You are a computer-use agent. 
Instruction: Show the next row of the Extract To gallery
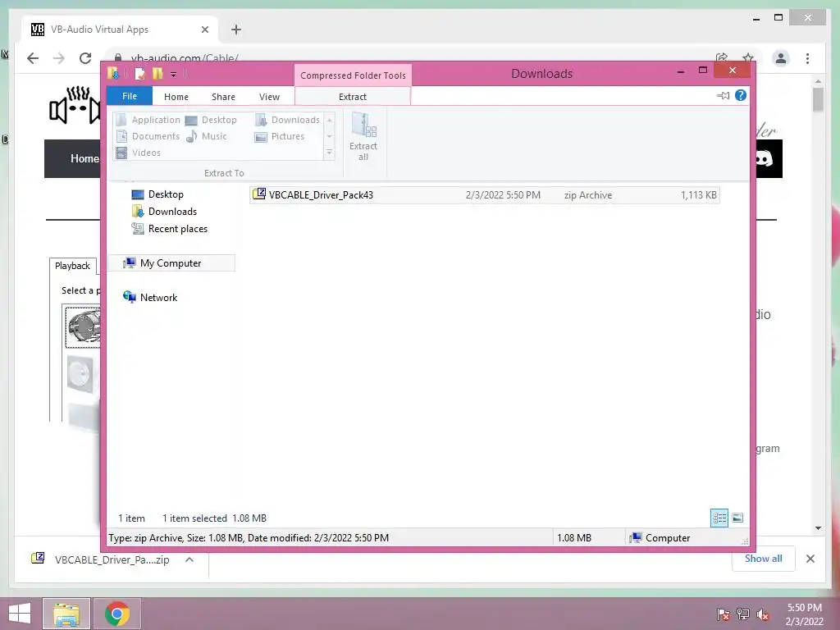(330, 136)
